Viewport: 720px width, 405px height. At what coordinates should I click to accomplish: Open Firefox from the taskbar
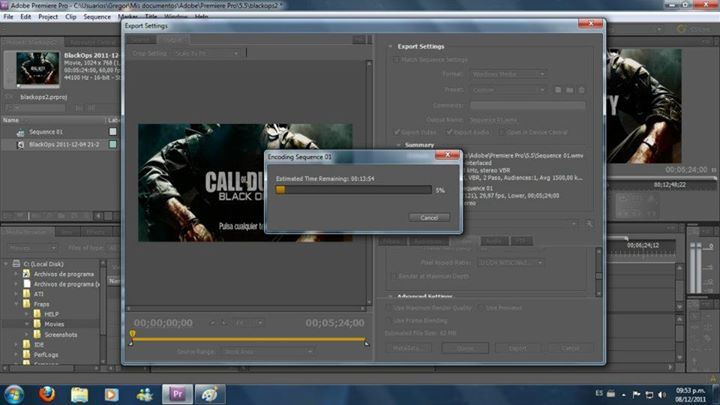point(47,393)
